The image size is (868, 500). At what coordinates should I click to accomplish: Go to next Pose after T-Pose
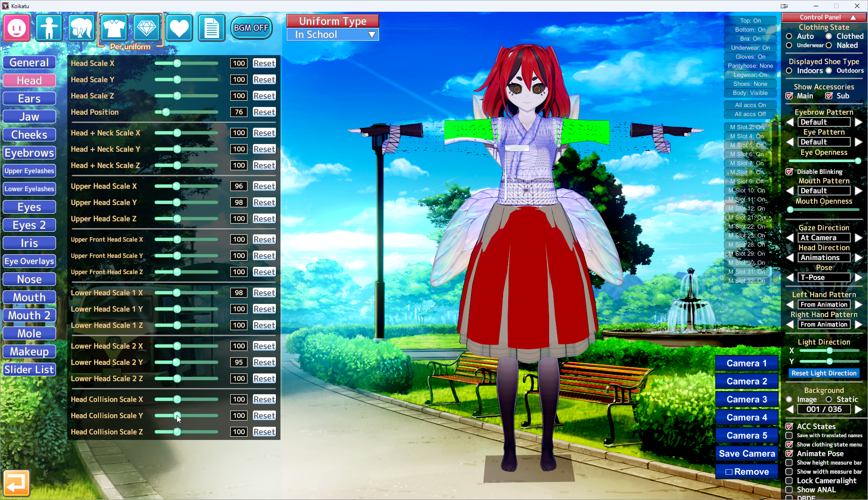(858, 277)
